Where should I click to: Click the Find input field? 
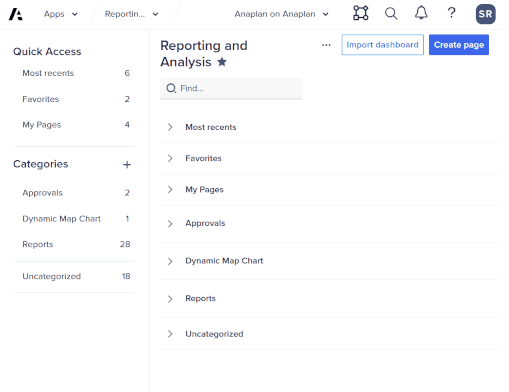pos(231,88)
